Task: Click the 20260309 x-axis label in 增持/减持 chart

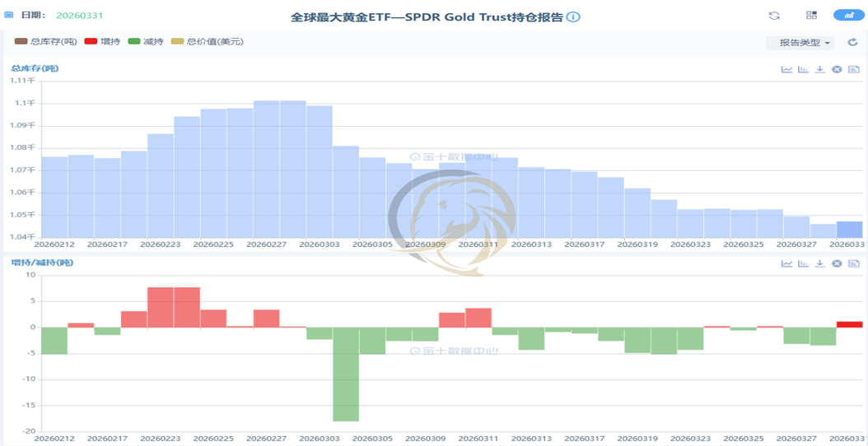Action: [x=426, y=439]
